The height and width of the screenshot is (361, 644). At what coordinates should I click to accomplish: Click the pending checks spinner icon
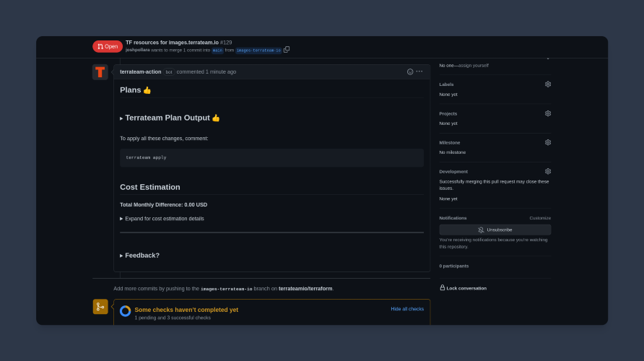coord(126,311)
